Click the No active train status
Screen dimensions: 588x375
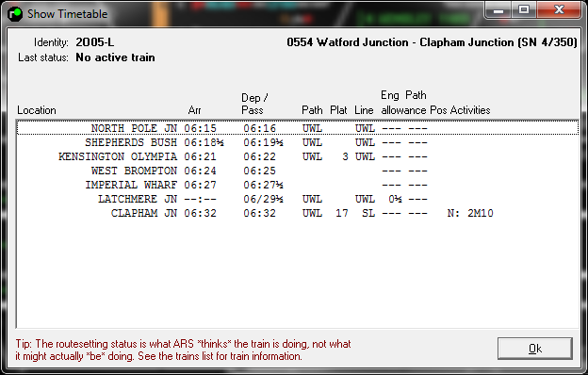pos(115,57)
